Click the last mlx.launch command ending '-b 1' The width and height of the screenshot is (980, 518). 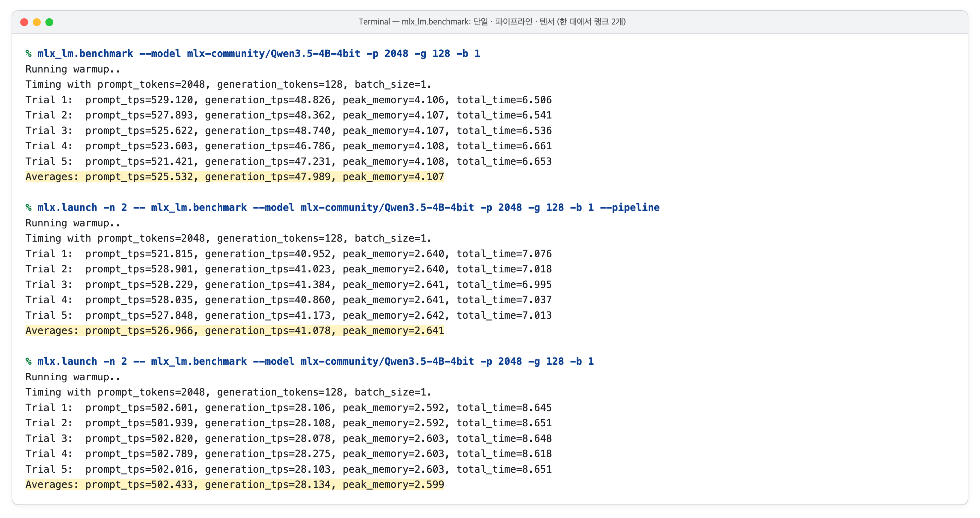coord(310,361)
